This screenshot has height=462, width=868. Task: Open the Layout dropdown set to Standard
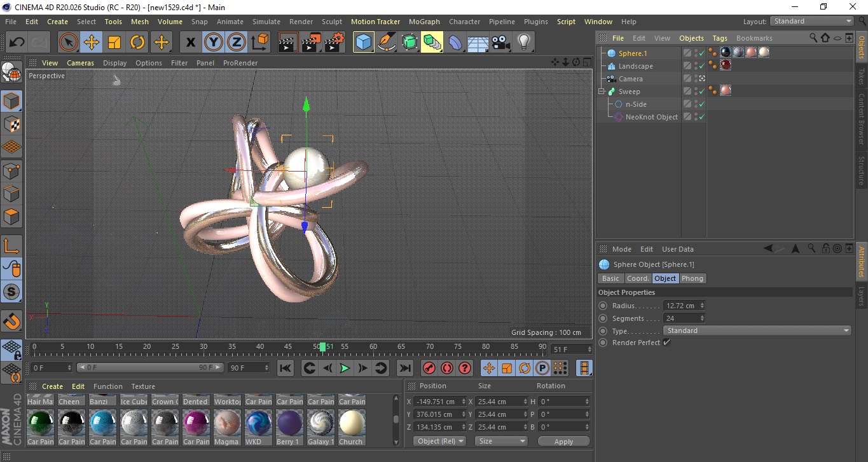(811, 21)
